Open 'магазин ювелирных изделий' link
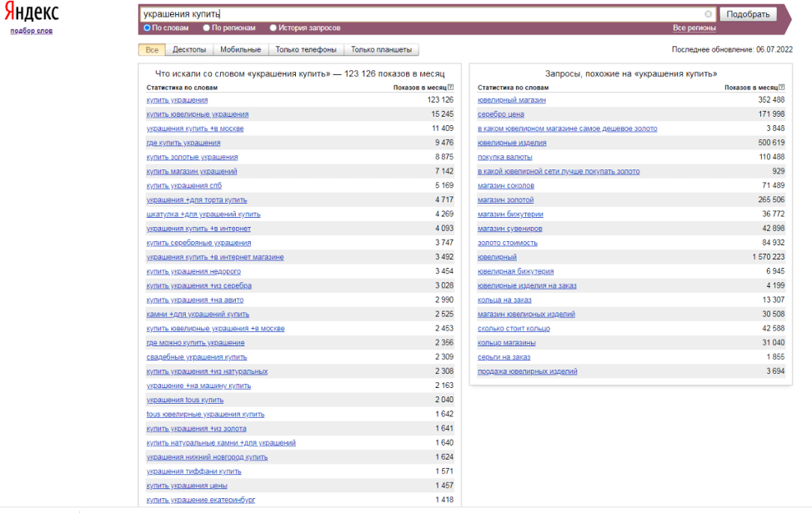 [x=526, y=315]
